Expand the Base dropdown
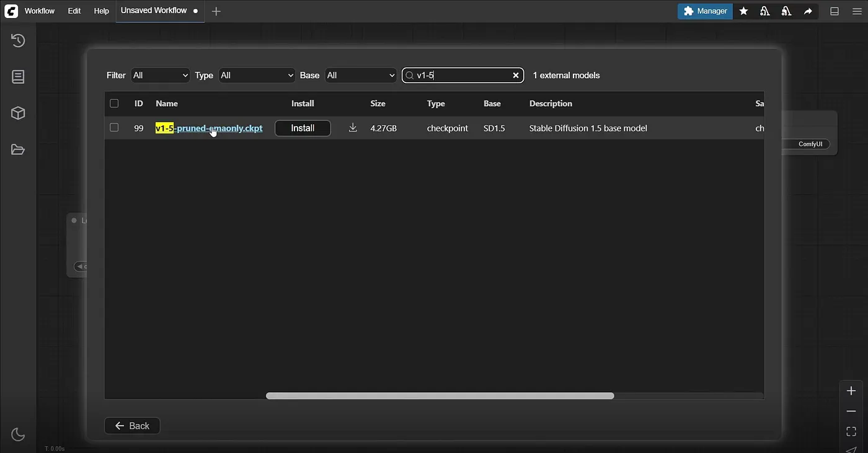Image resolution: width=868 pixels, height=453 pixels. tap(360, 75)
